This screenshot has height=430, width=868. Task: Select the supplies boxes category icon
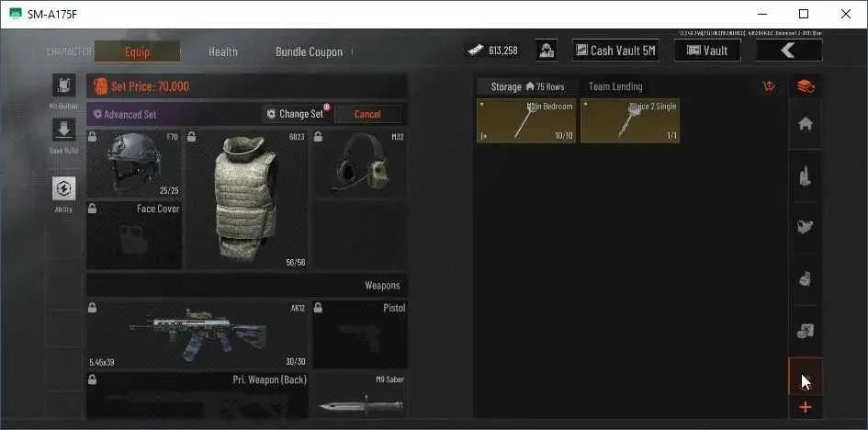click(x=806, y=331)
